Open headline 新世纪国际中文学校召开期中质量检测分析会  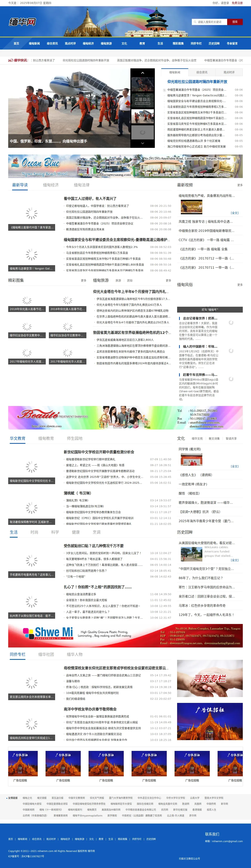[x=99, y=452]
